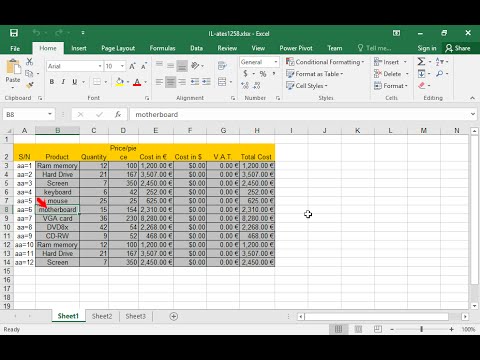
Task: Switch to the Sheet2 tab
Action: click(x=102, y=316)
